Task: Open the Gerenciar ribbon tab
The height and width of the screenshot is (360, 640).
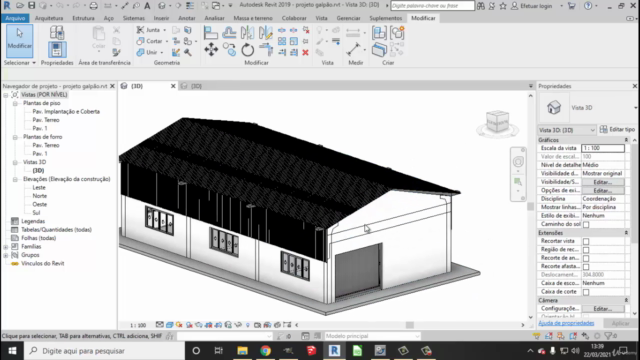Action: pyautogui.click(x=348, y=18)
